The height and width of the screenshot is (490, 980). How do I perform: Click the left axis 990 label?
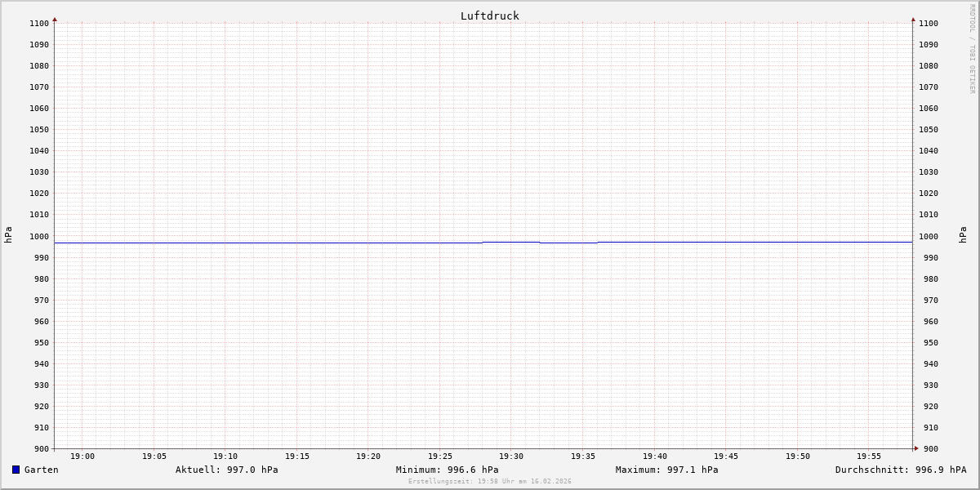coord(42,258)
